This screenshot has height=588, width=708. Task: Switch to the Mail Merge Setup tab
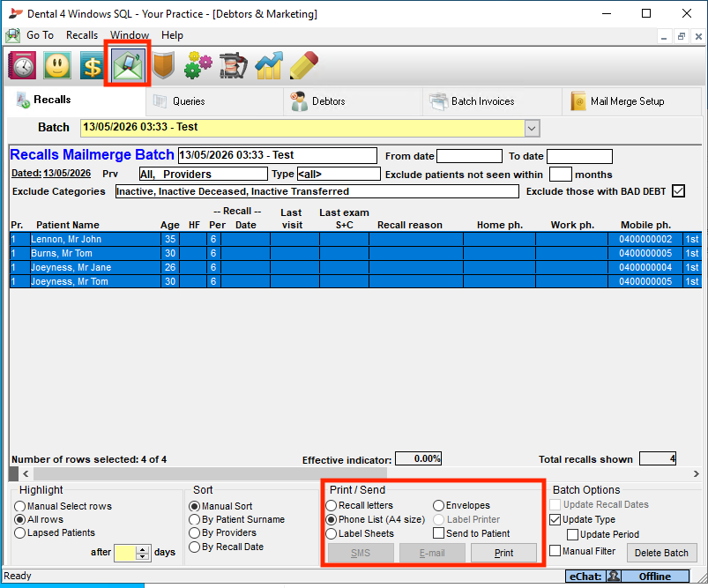[x=631, y=101]
